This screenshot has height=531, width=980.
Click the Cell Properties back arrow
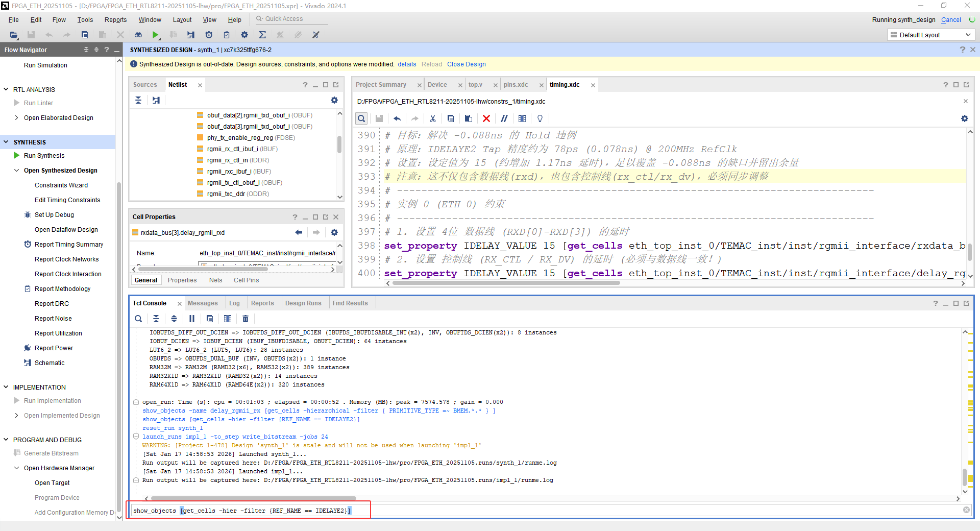[299, 232]
